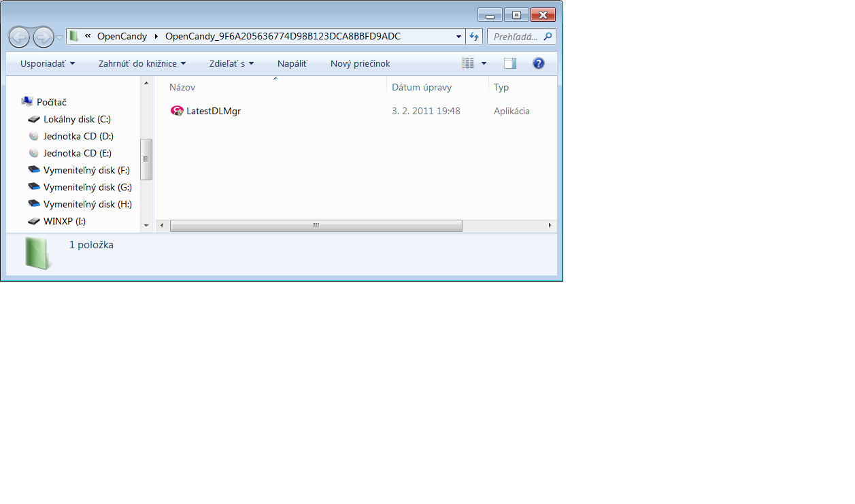Click the horizontal scrollbar thumb
This screenshot has height=504, width=855.
click(x=316, y=225)
